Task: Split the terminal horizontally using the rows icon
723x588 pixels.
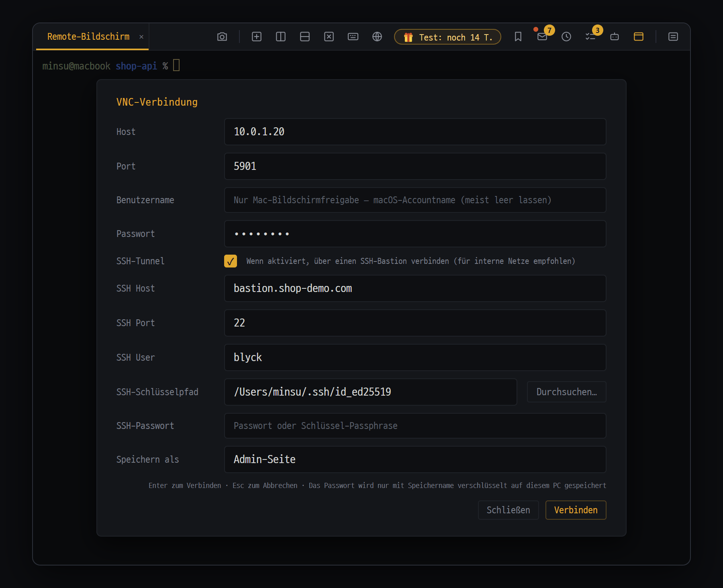Action: (x=305, y=37)
